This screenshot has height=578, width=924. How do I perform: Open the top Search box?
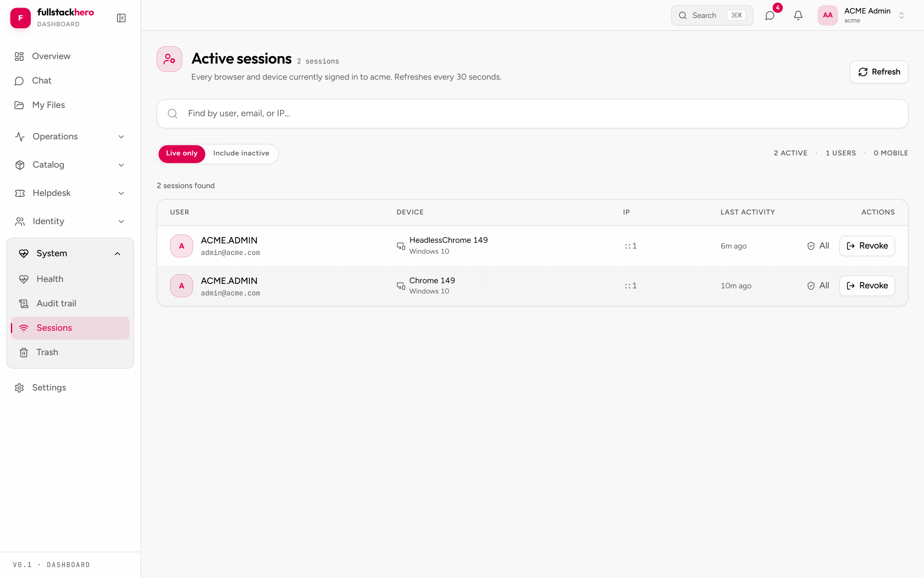pos(712,15)
